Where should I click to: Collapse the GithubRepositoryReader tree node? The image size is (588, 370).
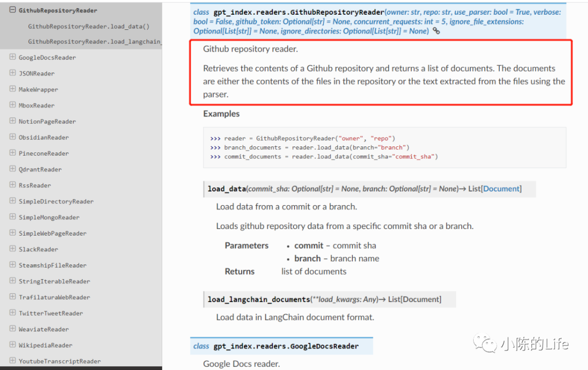pyautogui.click(x=13, y=10)
